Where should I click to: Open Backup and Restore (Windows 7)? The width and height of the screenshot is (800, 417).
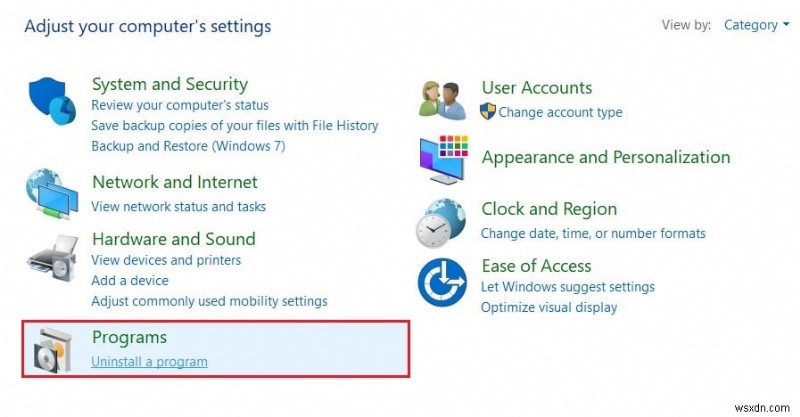(x=188, y=146)
